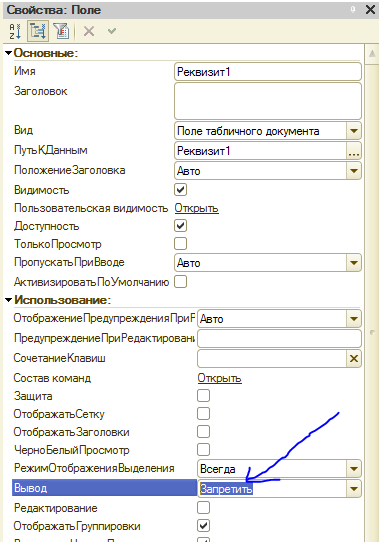Screen dimensions: 384x548
Task: Click the ПредупреждениеПриРедактировании input field
Action: (x=279, y=338)
